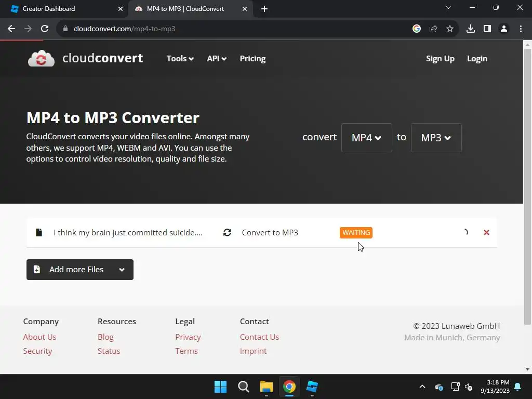Screen dimensions: 532x399
Task: Open the notification bell in taskbar
Action: 518,387
